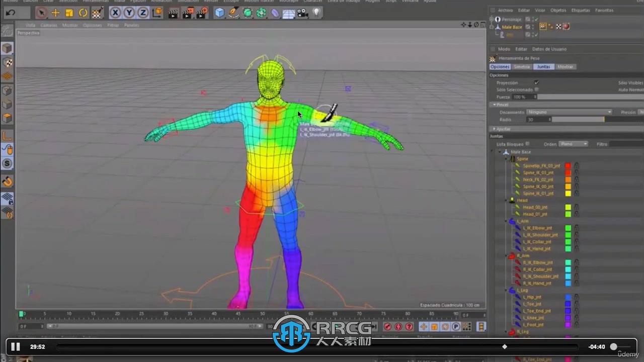
Task: Select the Scale tool icon
Action: click(x=69, y=13)
